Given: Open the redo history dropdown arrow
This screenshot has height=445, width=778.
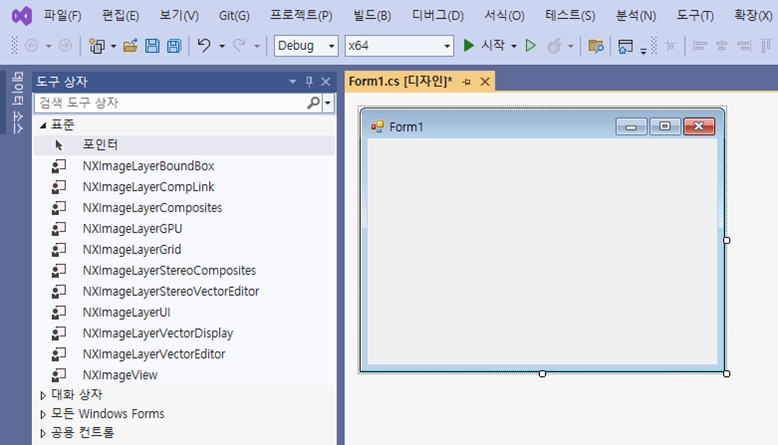Looking at the screenshot, I should (257, 46).
